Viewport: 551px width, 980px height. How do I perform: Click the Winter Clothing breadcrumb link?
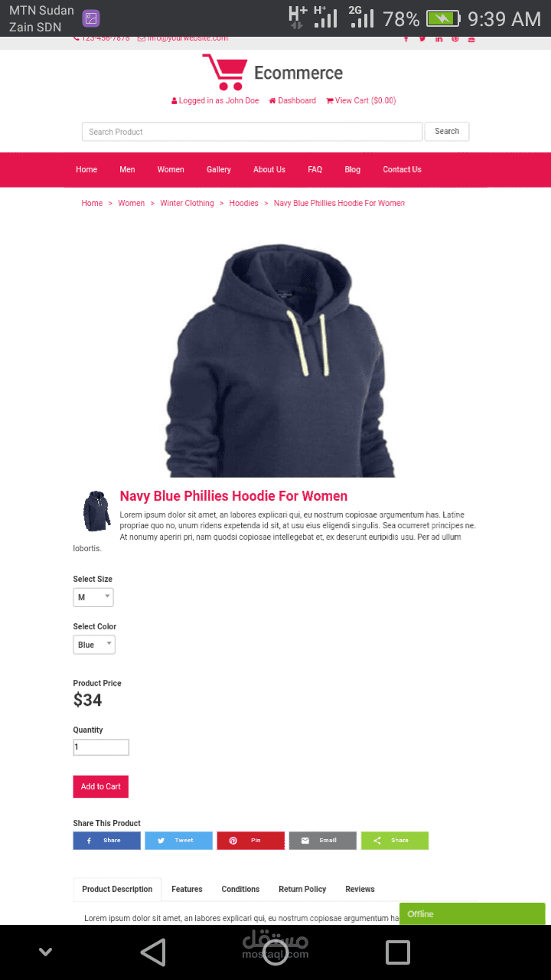tap(187, 204)
